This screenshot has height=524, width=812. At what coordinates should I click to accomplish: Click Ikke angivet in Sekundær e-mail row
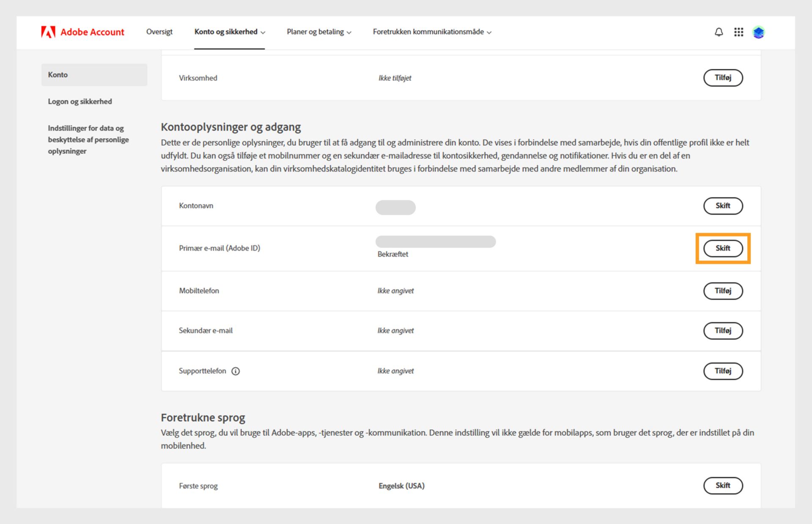click(395, 330)
